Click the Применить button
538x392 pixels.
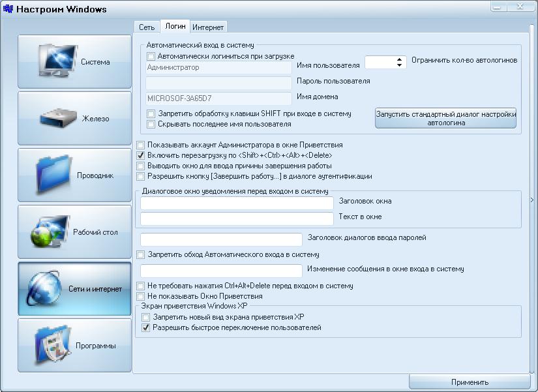tap(470, 382)
